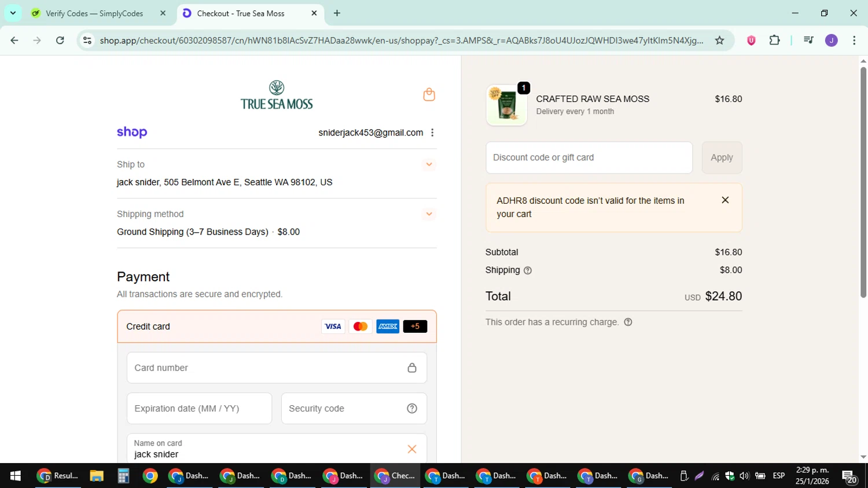
Task: Select the Credit card payment option
Action: [277, 326]
